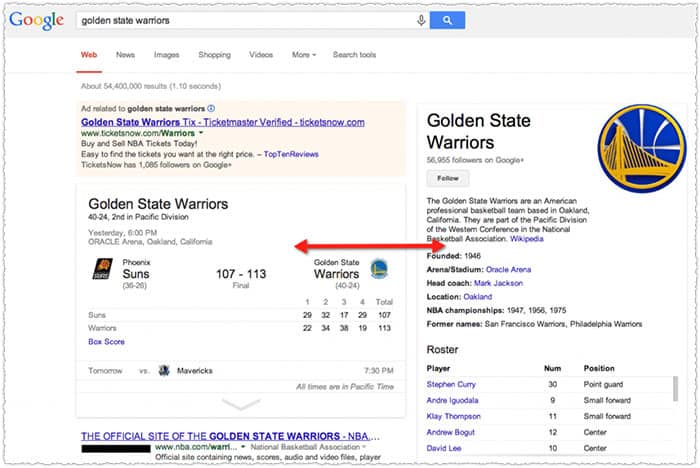The width and height of the screenshot is (700, 468).
Task: Click the '7:30 PM' game time
Action: [379, 371]
